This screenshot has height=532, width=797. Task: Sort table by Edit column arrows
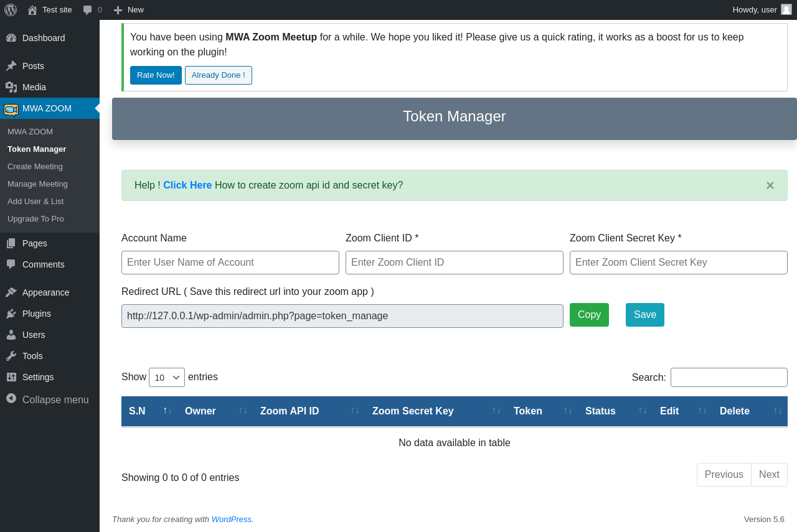(x=702, y=410)
